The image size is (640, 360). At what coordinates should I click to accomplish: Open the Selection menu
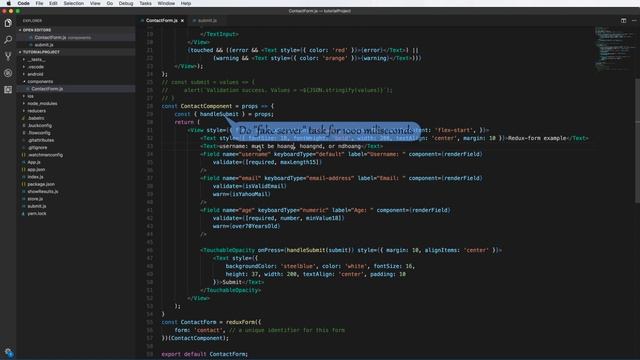[x=73, y=3]
